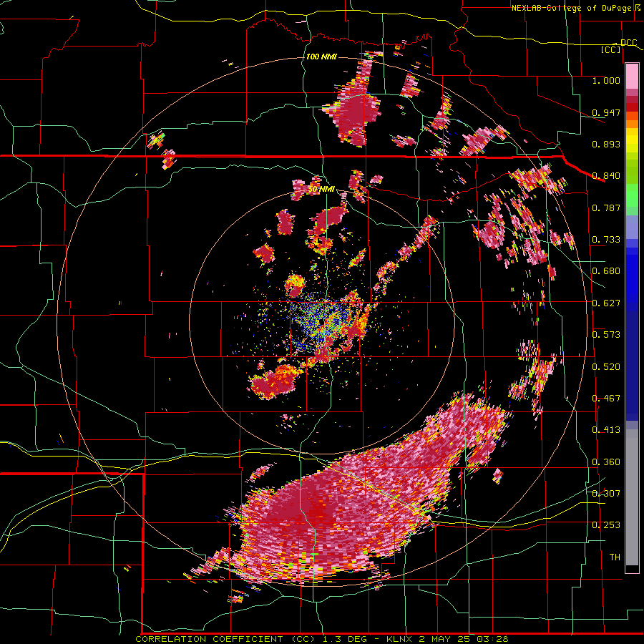Click the 100 NMI range ring label
The width and height of the screenshot is (644, 644).
tap(321, 57)
